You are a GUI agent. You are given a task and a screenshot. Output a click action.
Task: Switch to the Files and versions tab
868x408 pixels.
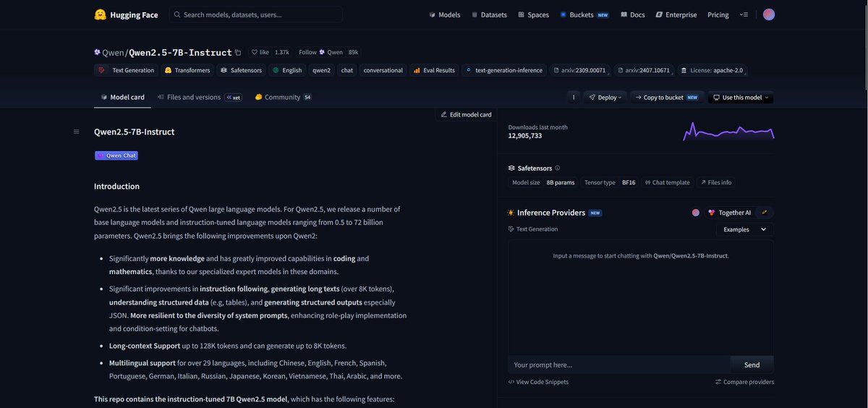(189, 97)
